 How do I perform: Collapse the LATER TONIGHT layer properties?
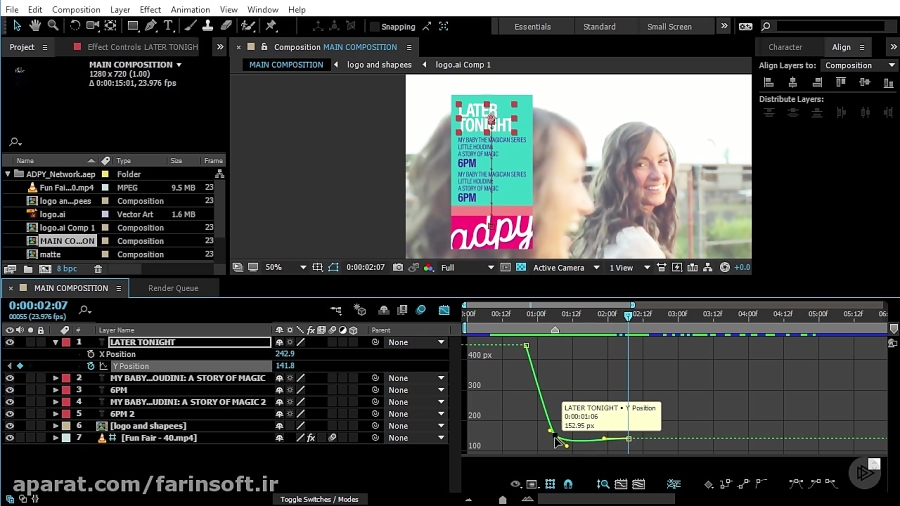pyautogui.click(x=55, y=342)
